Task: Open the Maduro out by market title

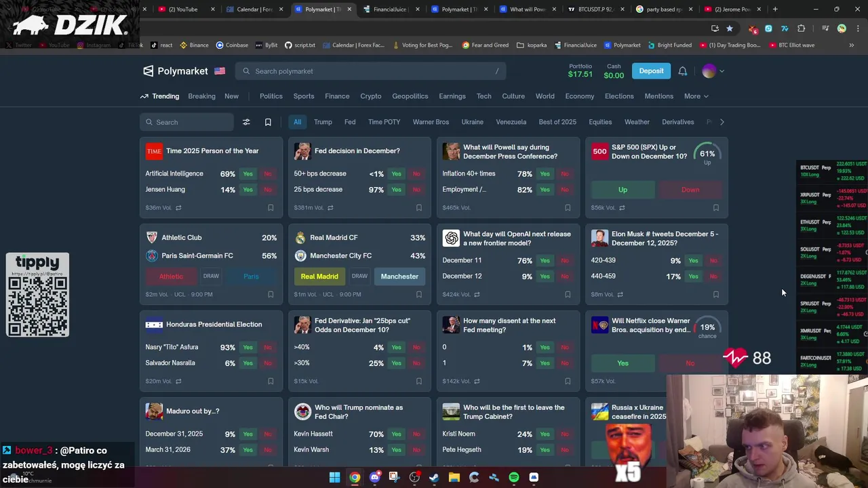Action: (x=193, y=411)
